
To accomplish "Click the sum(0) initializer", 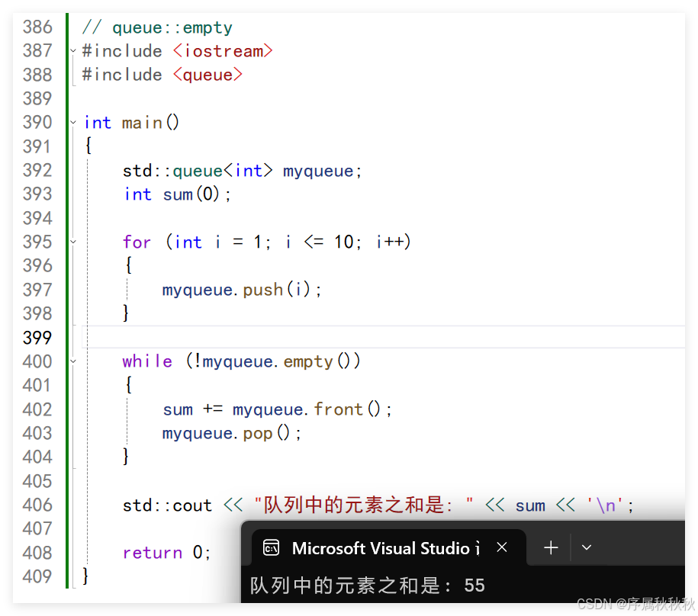I will (192, 194).
